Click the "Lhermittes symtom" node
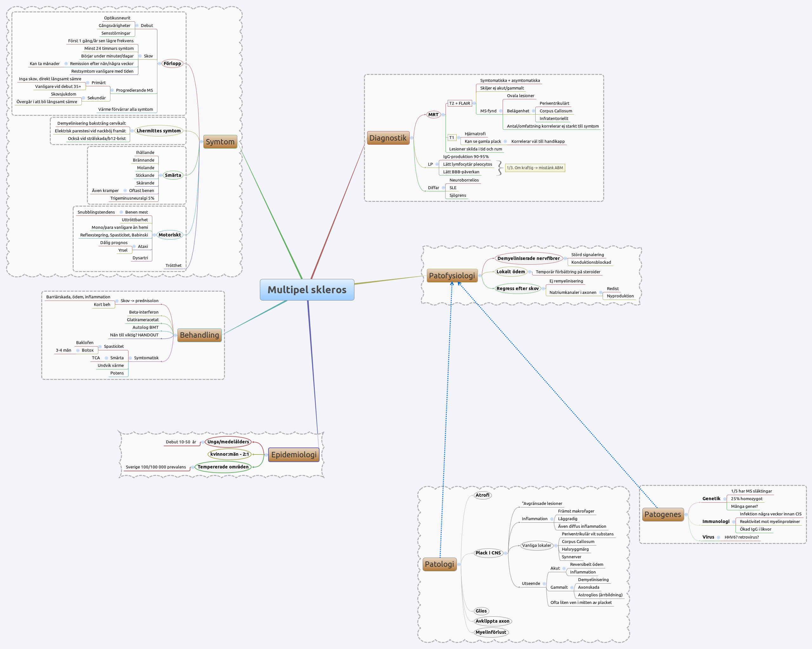 [x=159, y=130]
